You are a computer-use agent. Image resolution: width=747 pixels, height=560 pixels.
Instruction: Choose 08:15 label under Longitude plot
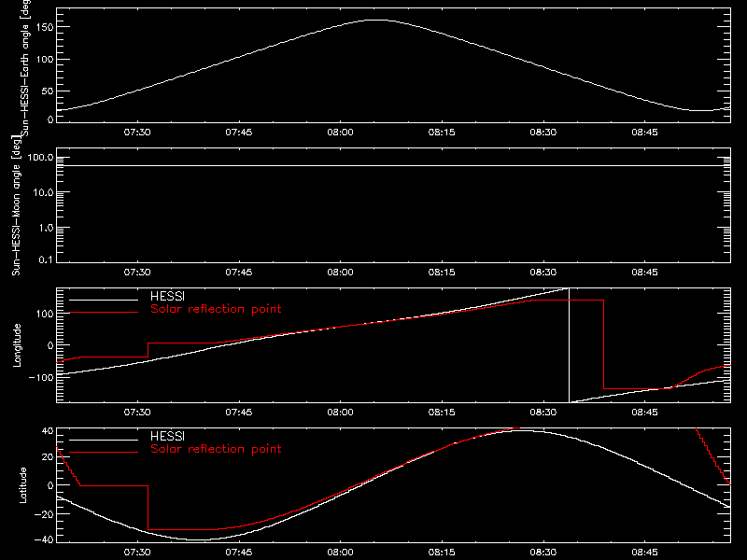[x=442, y=413]
